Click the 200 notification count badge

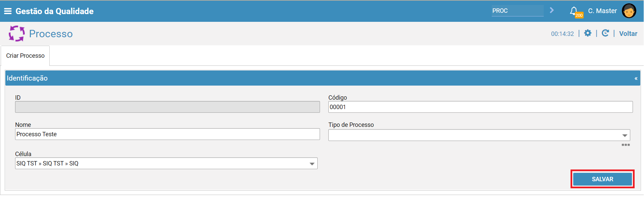[579, 15]
